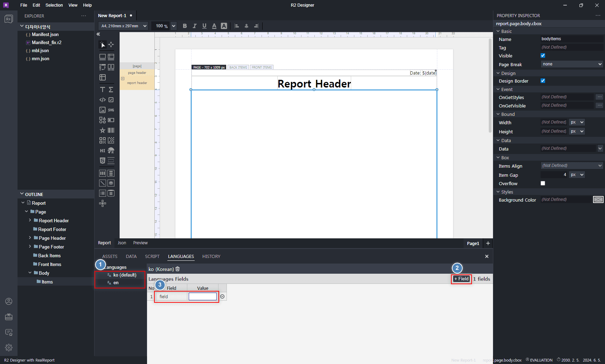Select the RealChart pie item tool
Image resolution: width=605 pixels, height=364 pixels.
coord(111,150)
